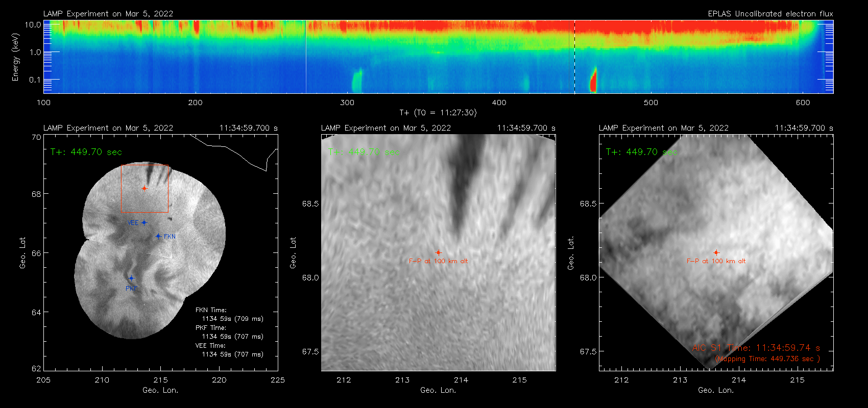The height and width of the screenshot is (408, 868).
Task: Click green 'T+: 449.70 sec' in right panel
Action: [x=642, y=152]
